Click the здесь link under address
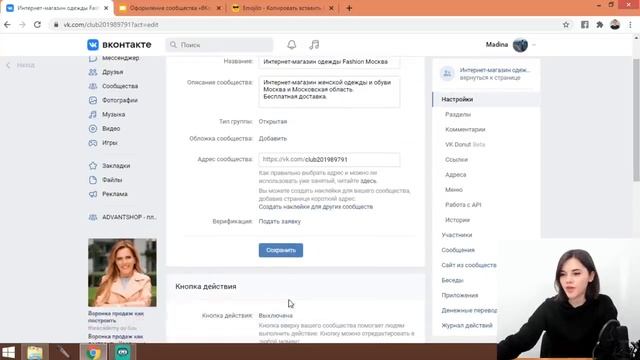640x360 pixels. click(369, 181)
